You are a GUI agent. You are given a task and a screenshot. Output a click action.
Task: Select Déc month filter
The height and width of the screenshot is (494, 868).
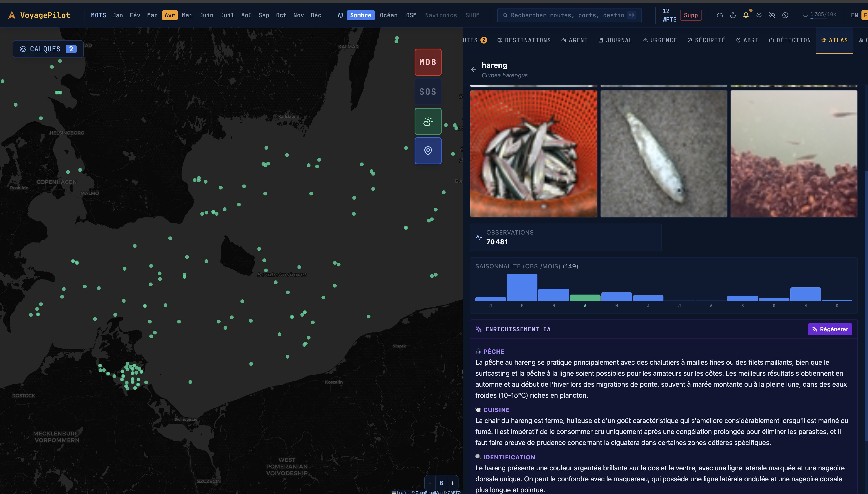pos(316,15)
